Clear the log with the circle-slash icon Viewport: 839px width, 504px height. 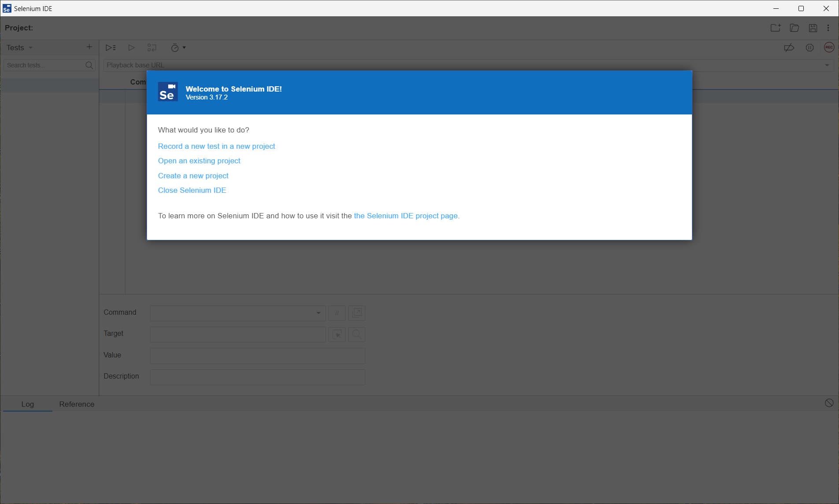click(x=829, y=403)
